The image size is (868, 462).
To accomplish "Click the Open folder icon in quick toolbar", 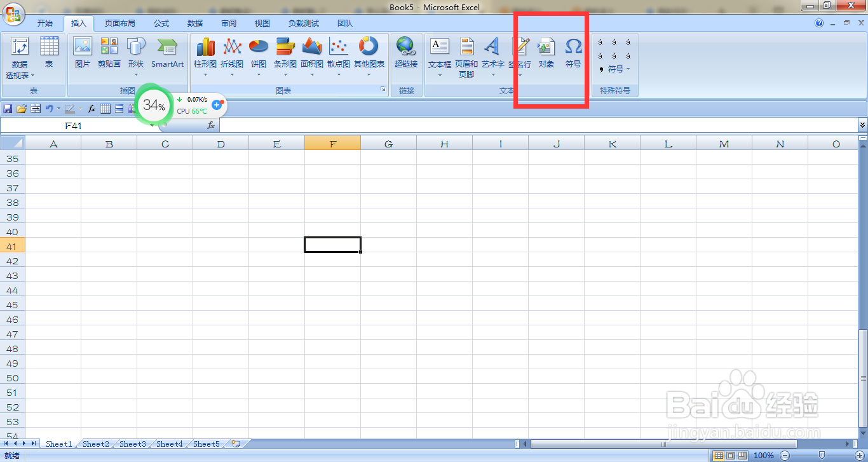I will (x=22, y=109).
